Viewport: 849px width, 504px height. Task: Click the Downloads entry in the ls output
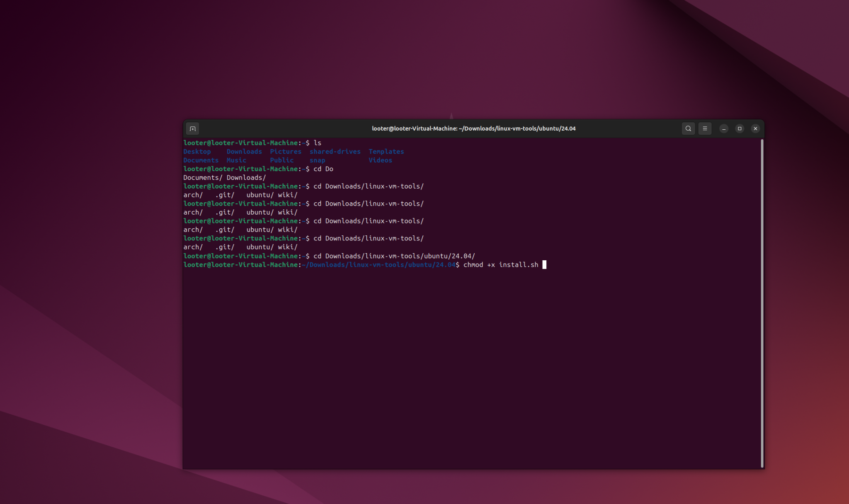pyautogui.click(x=244, y=151)
